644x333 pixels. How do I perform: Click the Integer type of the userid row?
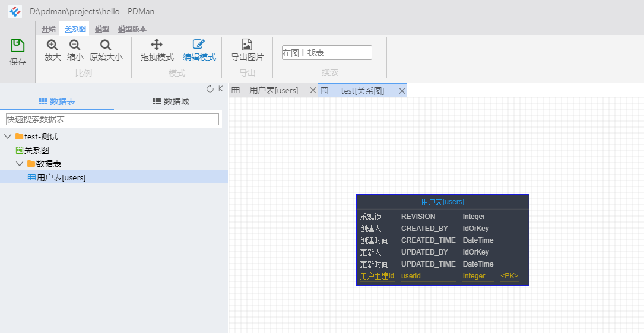[474, 276]
